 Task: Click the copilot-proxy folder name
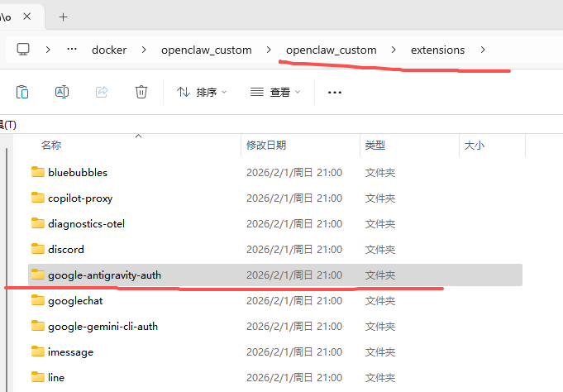coord(80,198)
